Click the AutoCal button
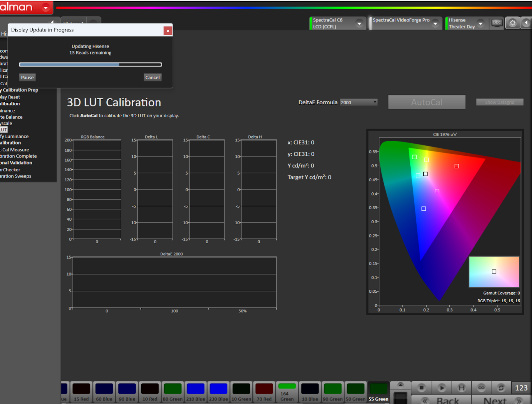 427,102
